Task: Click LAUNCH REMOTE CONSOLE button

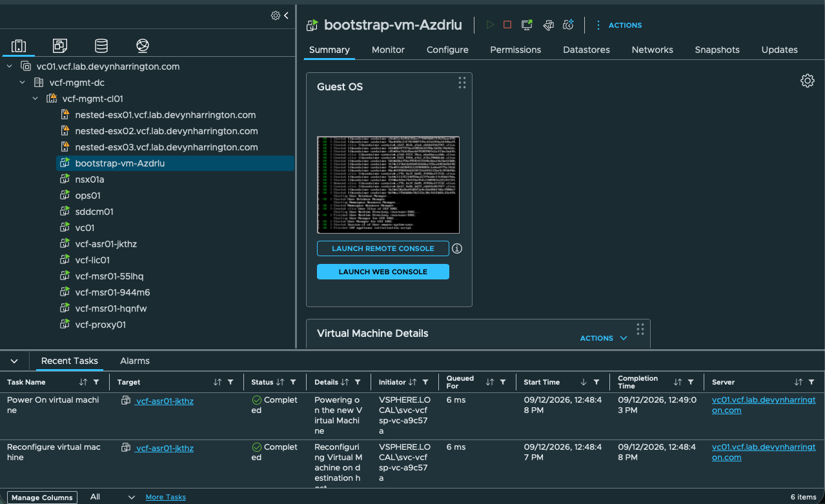Action: (383, 248)
